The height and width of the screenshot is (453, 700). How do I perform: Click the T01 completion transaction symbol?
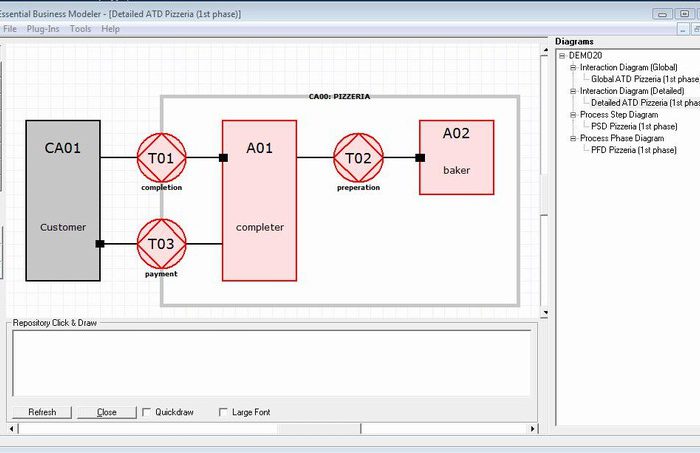[161, 157]
